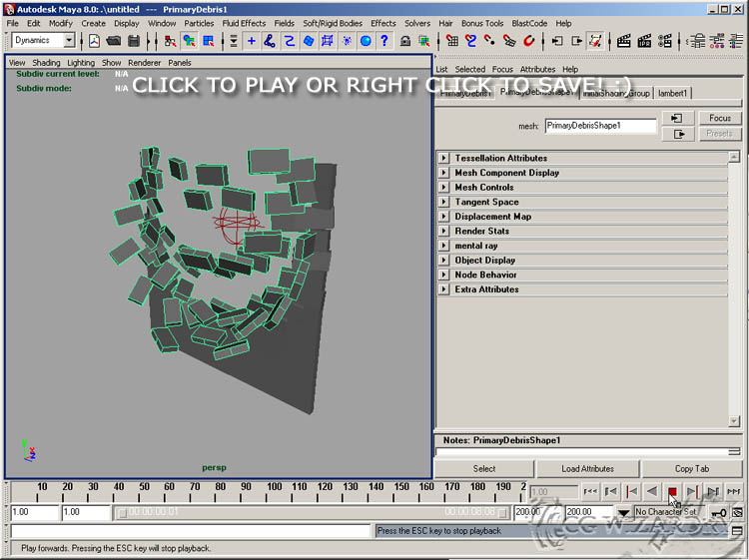This screenshot has width=749, height=560.
Task: Expand the Tessellation Attributes section
Action: (x=443, y=158)
